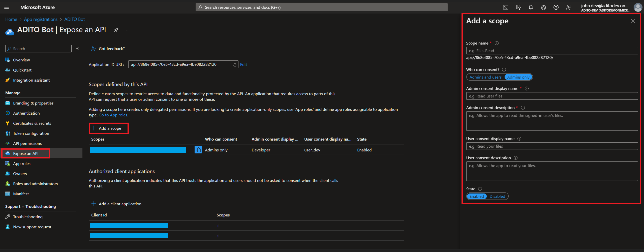The image size is (644, 252).
Task: Show State info tooltip
Action: pos(480,189)
